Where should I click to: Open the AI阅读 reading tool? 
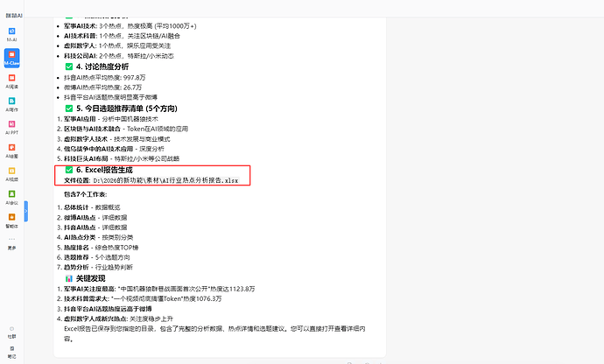pyautogui.click(x=12, y=81)
